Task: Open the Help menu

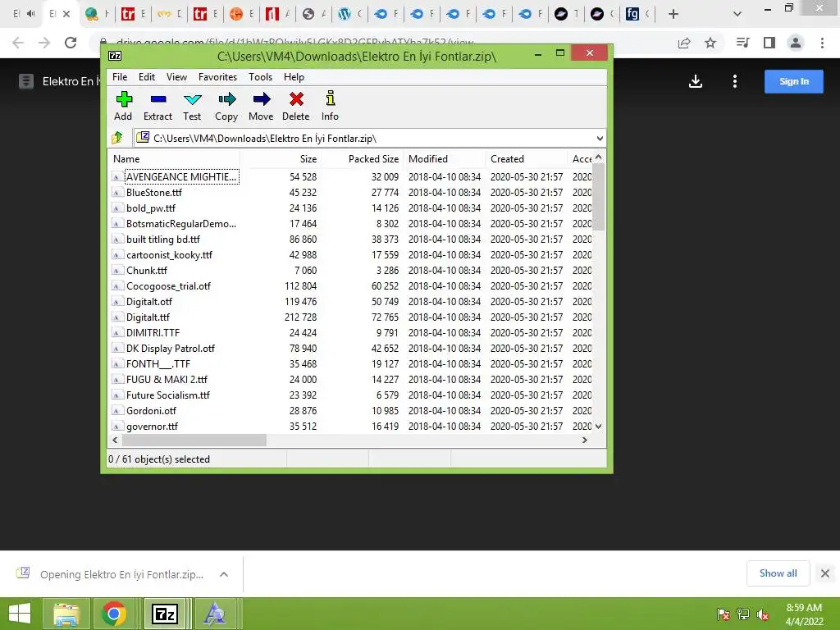Action: [x=294, y=76]
